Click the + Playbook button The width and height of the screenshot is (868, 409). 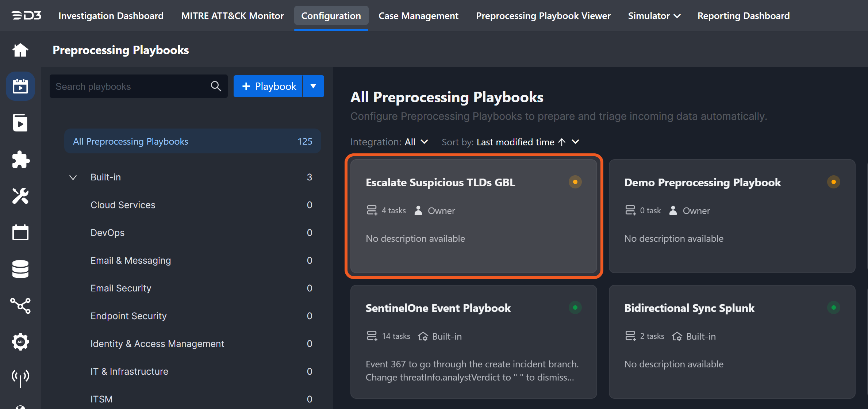(x=269, y=86)
